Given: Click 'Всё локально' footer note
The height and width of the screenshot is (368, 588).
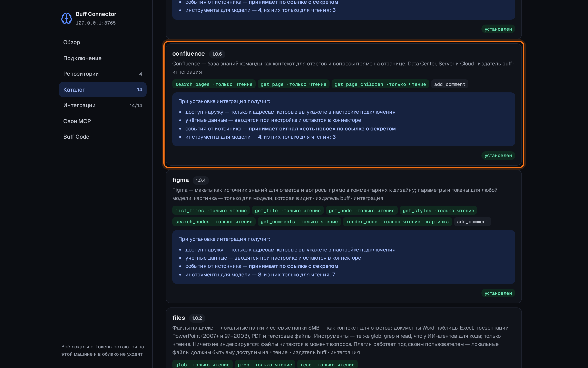Looking at the screenshot, I should (x=102, y=350).
